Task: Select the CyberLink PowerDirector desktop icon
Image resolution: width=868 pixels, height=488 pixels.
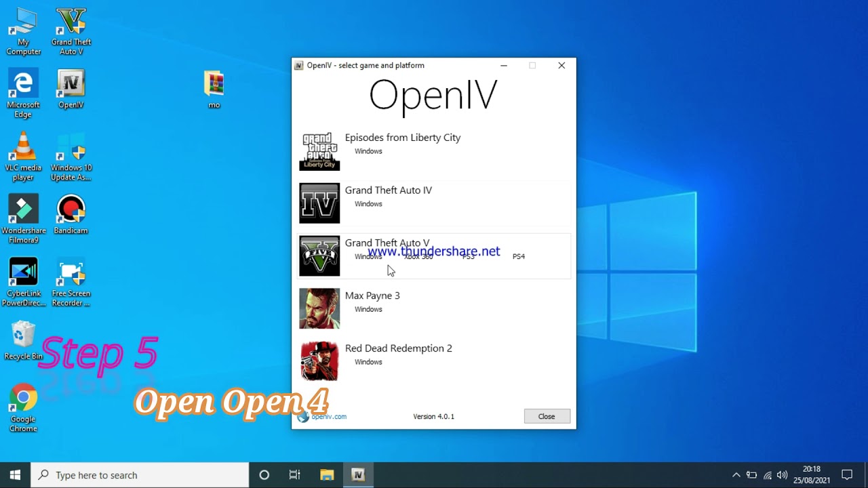Action: (x=23, y=283)
